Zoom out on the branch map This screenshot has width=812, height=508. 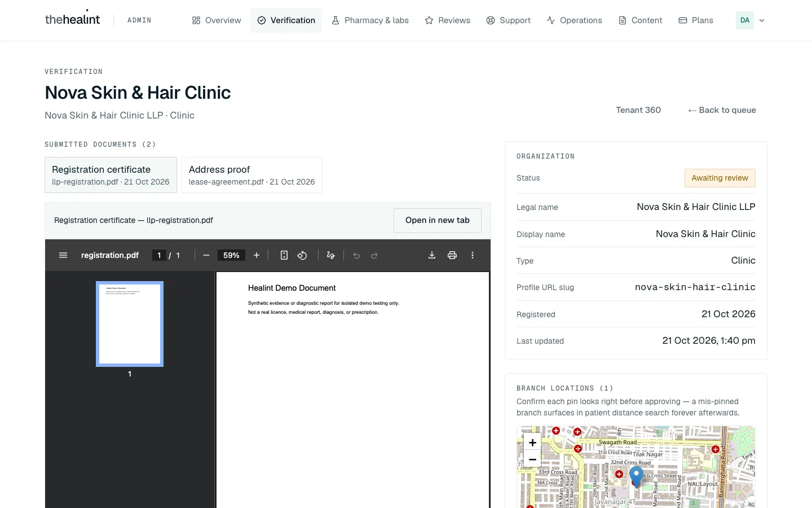tap(532, 459)
